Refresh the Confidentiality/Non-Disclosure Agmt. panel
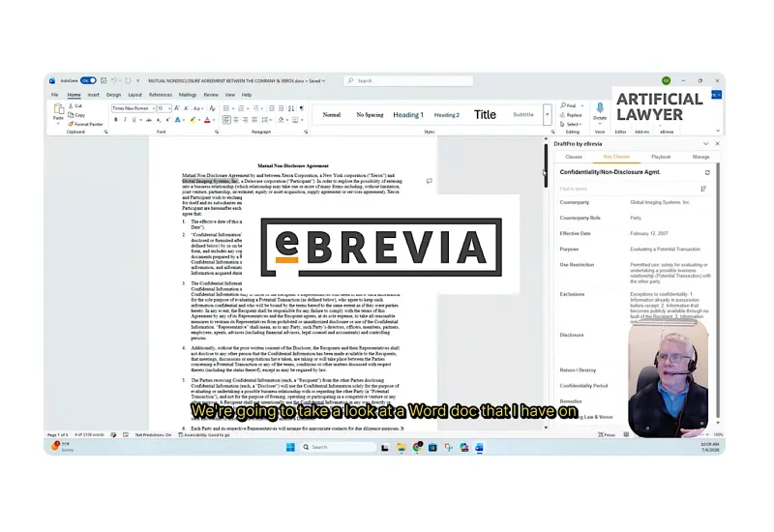The height and width of the screenshot is (532, 774). [707, 172]
